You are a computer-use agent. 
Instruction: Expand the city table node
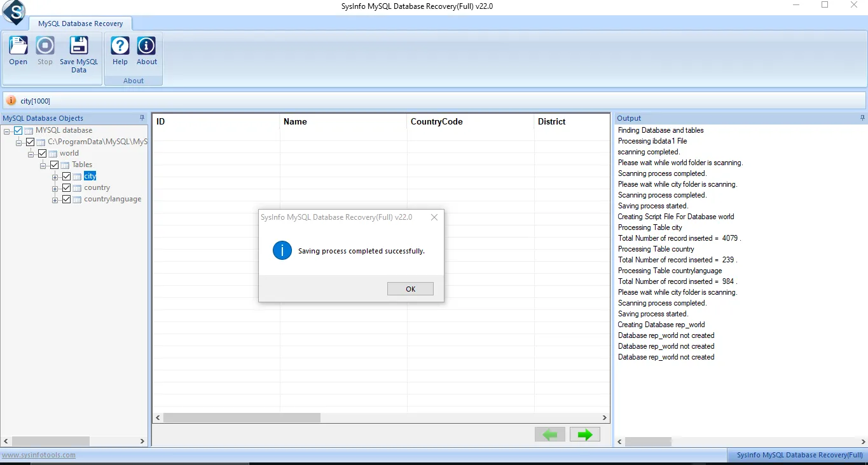[x=55, y=177]
